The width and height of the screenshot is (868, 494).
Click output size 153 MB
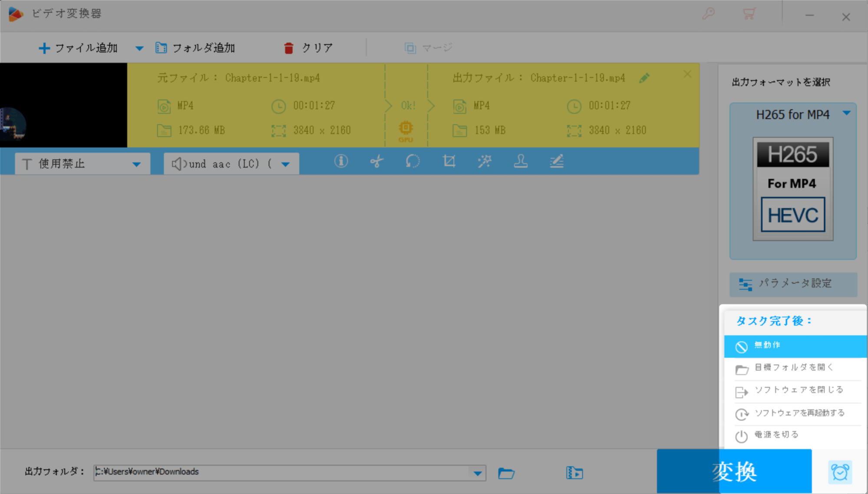click(x=490, y=130)
